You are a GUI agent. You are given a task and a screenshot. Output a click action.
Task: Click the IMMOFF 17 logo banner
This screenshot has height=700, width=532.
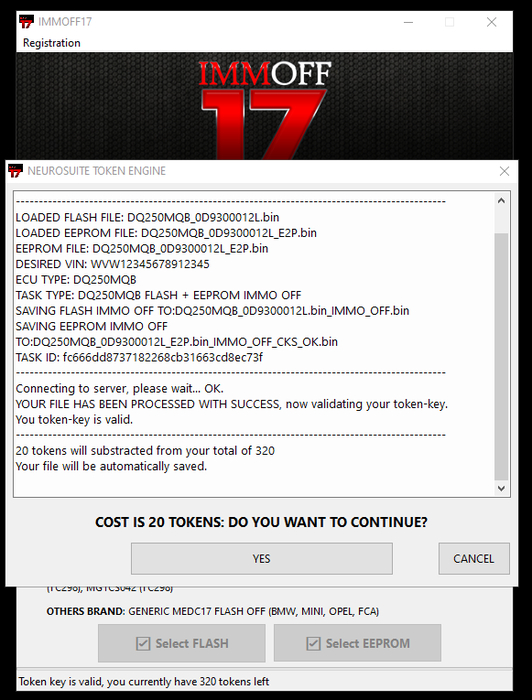pyautogui.click(x=265, y=109)
